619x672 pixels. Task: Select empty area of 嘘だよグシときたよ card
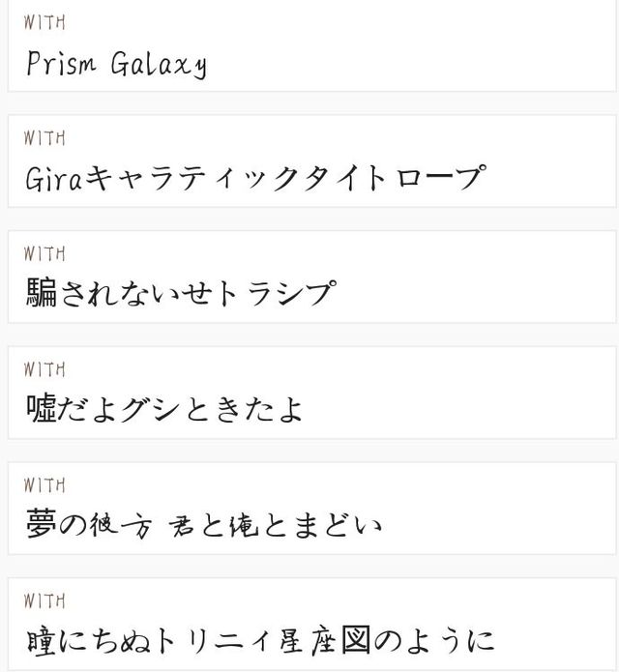point(458,394)
